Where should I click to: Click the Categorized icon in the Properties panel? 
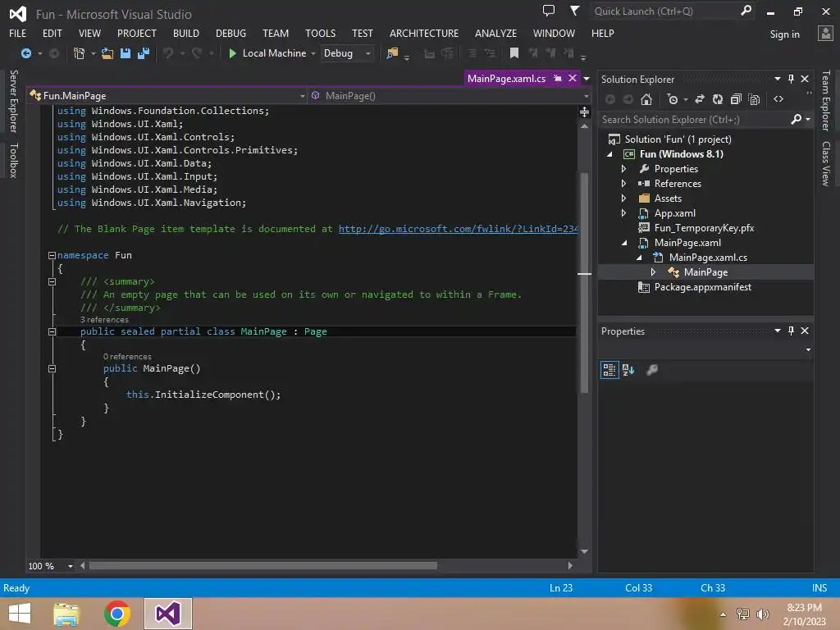click(609, 370)
